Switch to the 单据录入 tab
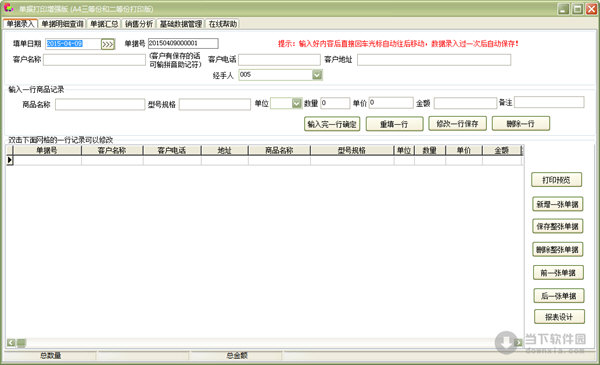This screenshot has height=365, width=600. pyautogui.click(x=20, y=24)
